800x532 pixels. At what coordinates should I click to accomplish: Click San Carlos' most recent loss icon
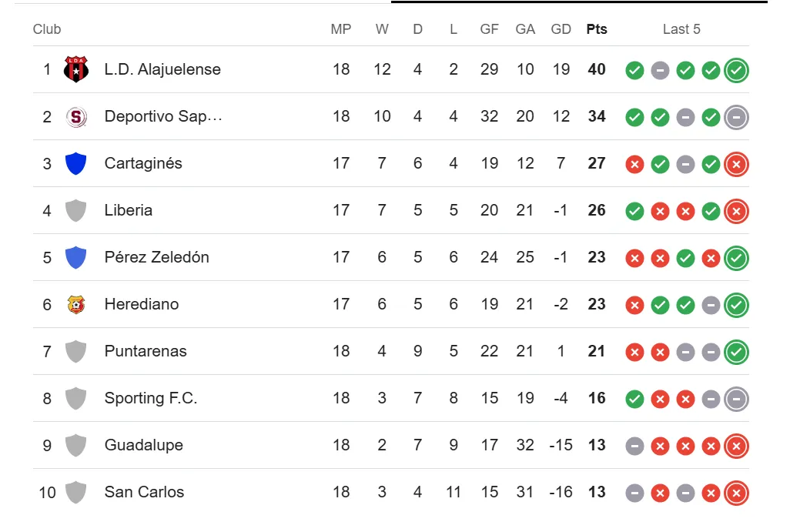click(736, 493)
